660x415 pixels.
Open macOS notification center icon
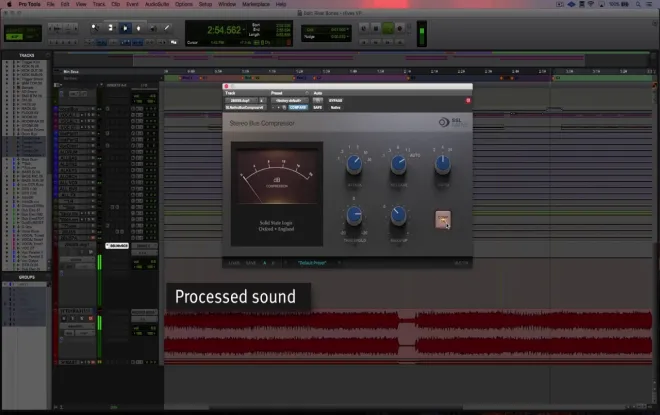[x=649, y=4]
